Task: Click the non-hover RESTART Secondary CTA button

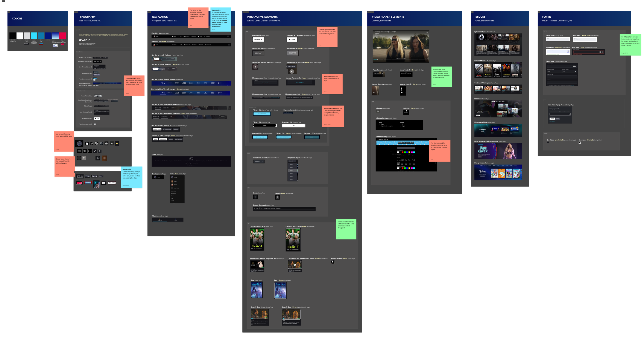Action: (x=258, y=53)
